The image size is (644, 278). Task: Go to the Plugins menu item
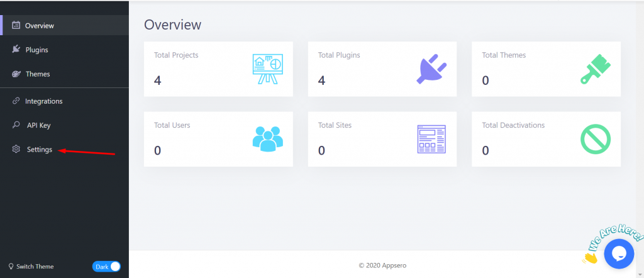[65, 50]
